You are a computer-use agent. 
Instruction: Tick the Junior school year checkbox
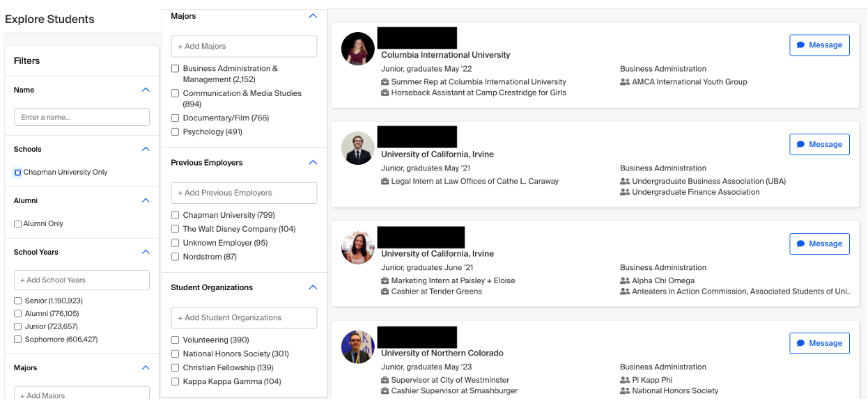point(17,326)
